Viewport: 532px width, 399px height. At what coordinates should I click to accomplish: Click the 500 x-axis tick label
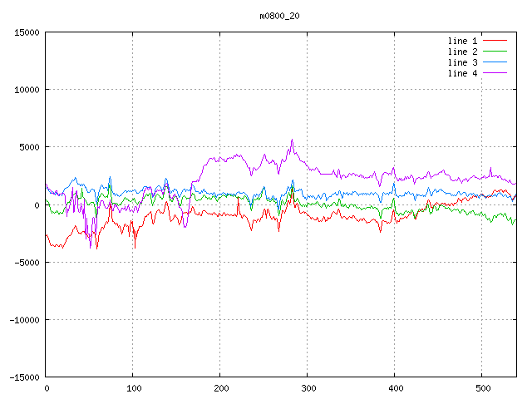point(482,387)
